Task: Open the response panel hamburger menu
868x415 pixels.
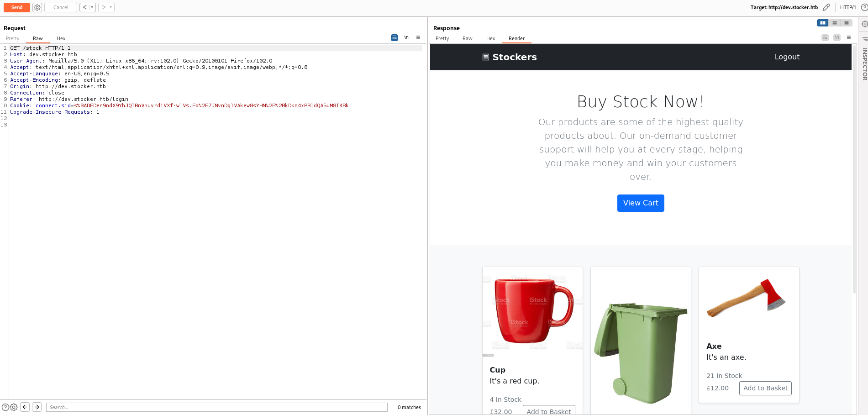Action: point(849,37)
